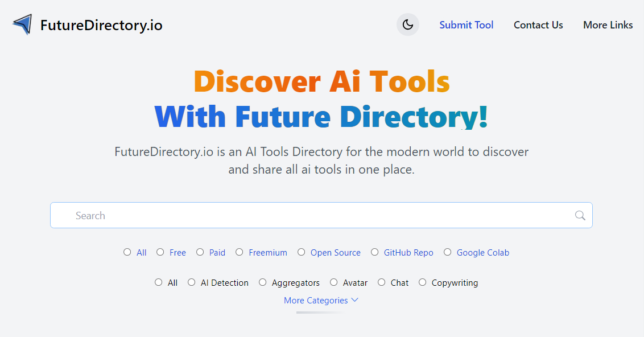This screenshot has width=644, height=337.
Task: Click the FutureDirectory.io site title
Action: pyautogui.click(x=101, y=25)
